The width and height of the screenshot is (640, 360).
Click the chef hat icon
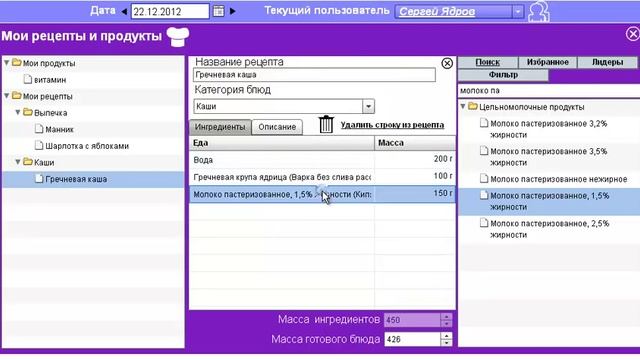(x=178, y=37)
